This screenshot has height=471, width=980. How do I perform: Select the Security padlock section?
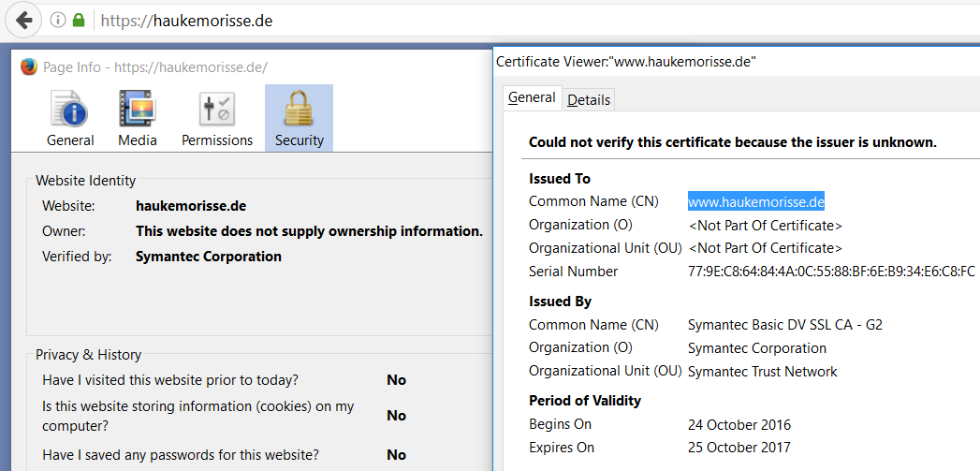(299, 119)
